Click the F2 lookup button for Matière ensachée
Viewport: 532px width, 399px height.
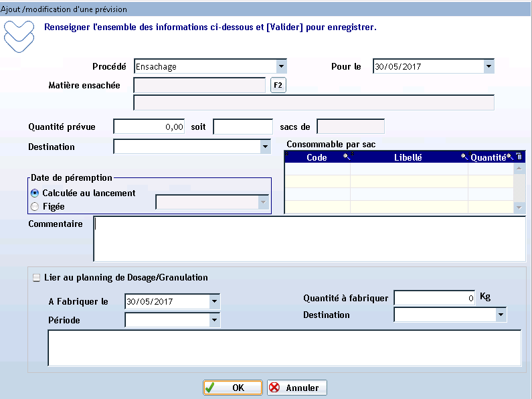click(x=278, y=85)
